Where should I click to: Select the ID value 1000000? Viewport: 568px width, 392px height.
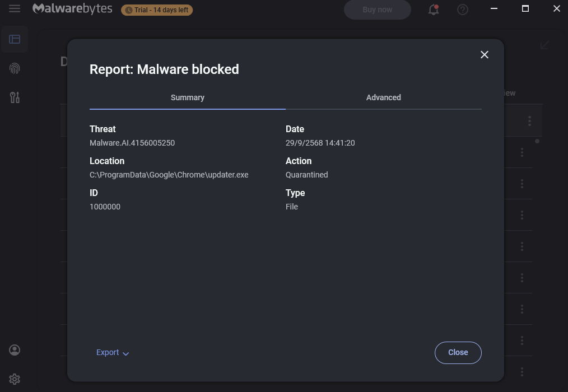[x=105, y=207]
